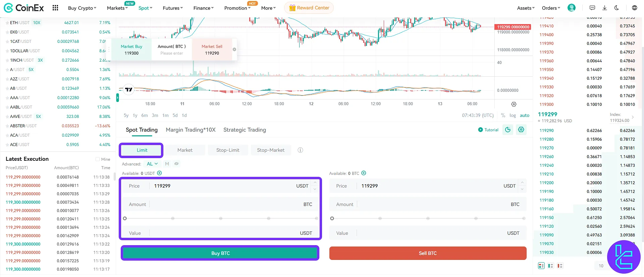Expand the Index price arrow

point(633,117)
